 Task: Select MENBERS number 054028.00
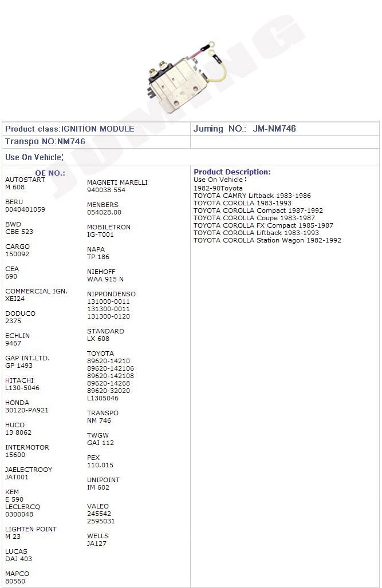pos(104,212)
